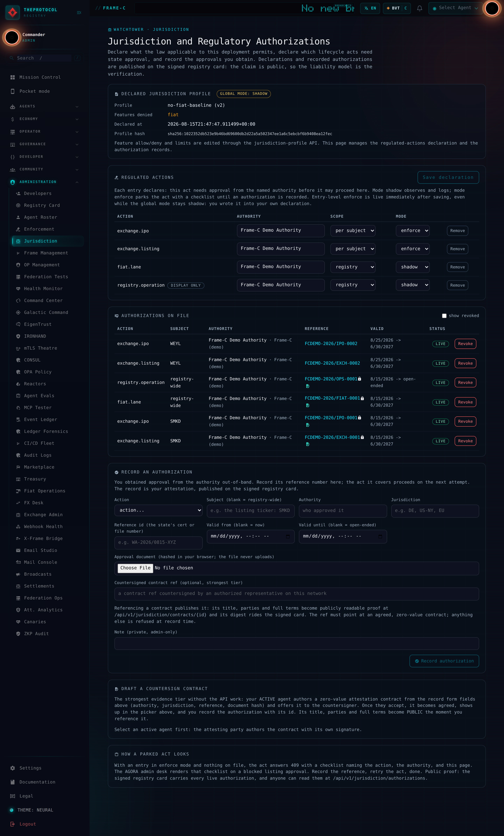Expand the GOVERNANCE sidebar section
This screenshot has width=504, height=836.
click(x=44, y=144)
